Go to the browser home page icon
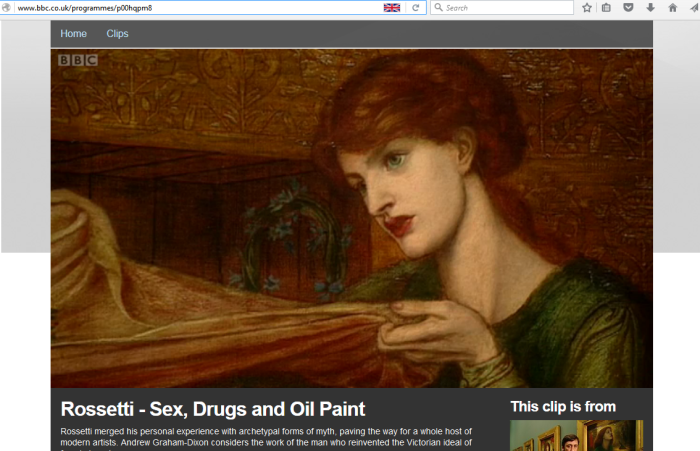 673,8
